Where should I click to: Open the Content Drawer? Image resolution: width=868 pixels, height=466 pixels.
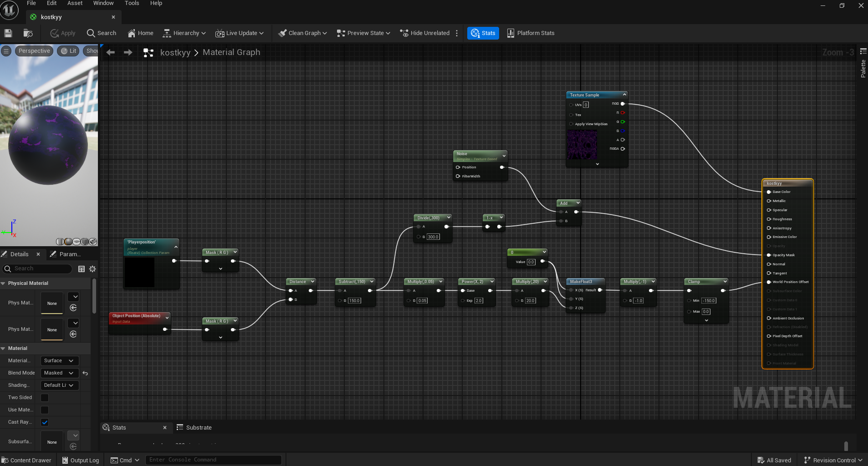26,460
